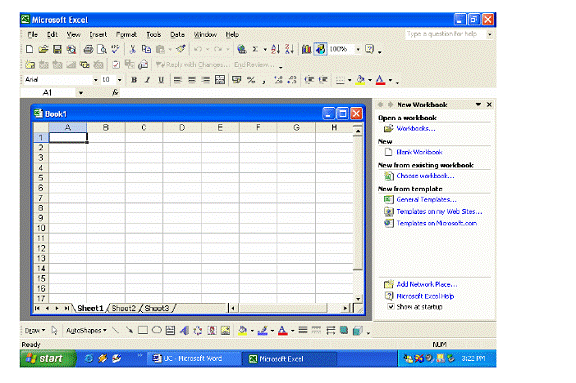Click Fill Color bucket in Formatting toolbar
The height and width of the screenshot is (383, 576).
(360, 80)
